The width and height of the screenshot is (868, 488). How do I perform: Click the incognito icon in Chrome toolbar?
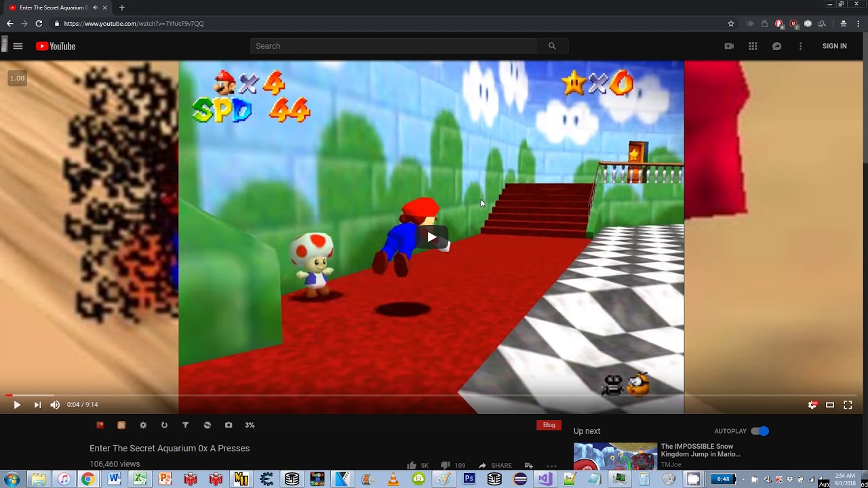(843, 23)
